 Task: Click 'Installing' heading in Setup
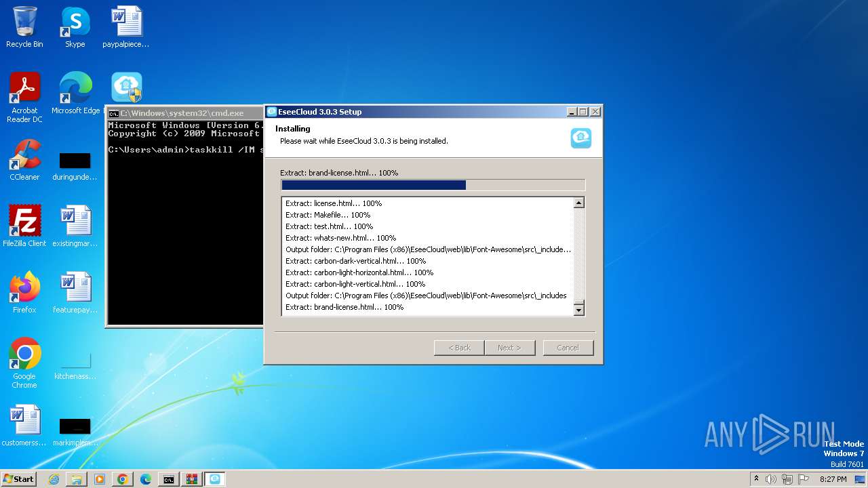(293, 129)
